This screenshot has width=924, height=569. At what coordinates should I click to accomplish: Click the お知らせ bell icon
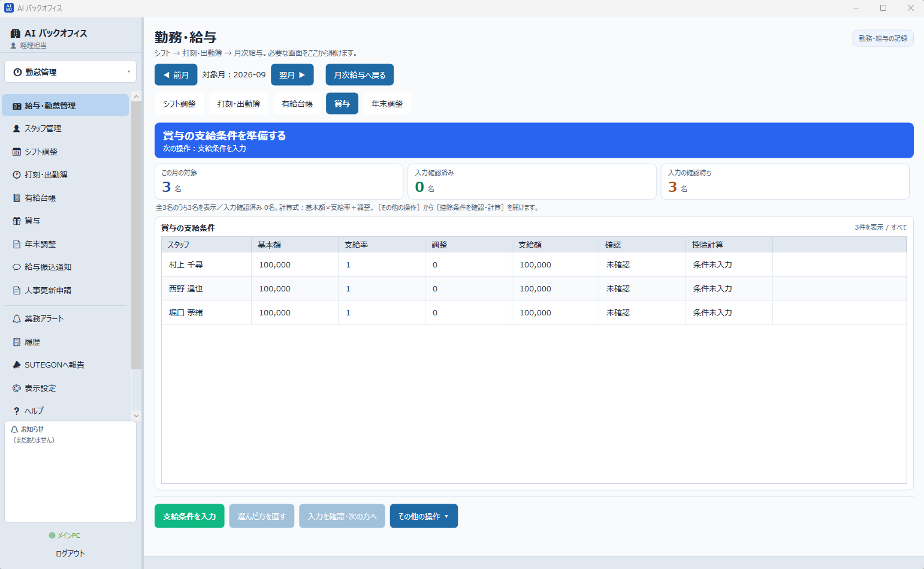point(14,429)
